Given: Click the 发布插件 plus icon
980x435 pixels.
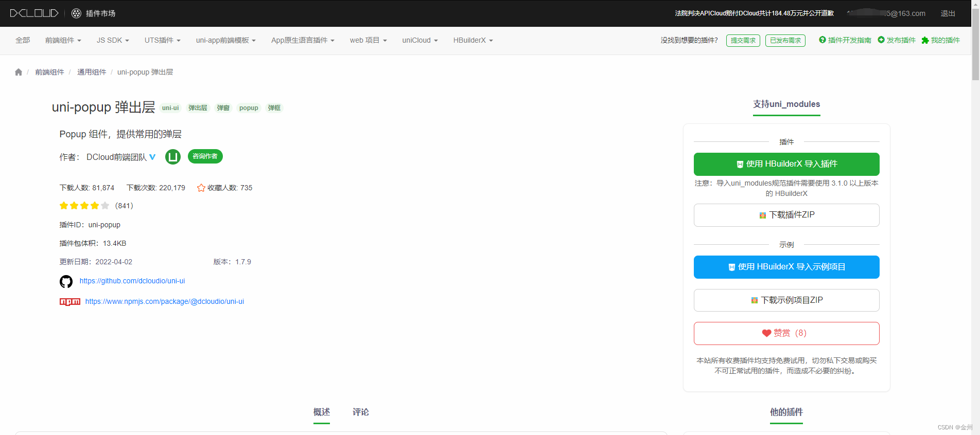Looking at the screenshot, I should click(881, 40).
